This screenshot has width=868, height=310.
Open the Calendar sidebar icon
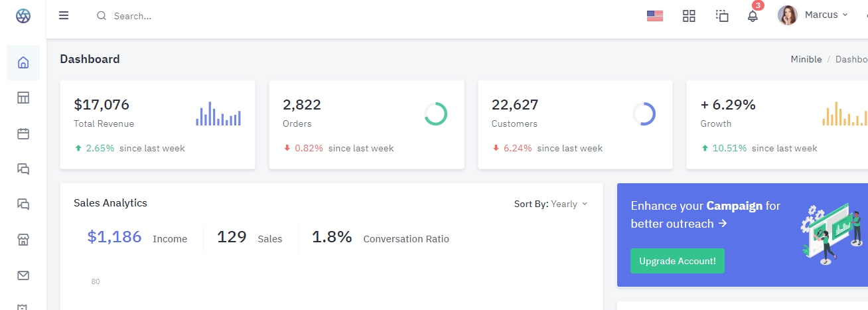(x=23, y=133)
